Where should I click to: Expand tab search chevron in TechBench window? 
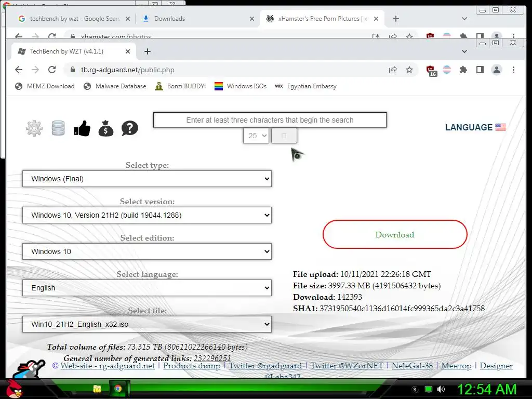(x=464, y=51)
